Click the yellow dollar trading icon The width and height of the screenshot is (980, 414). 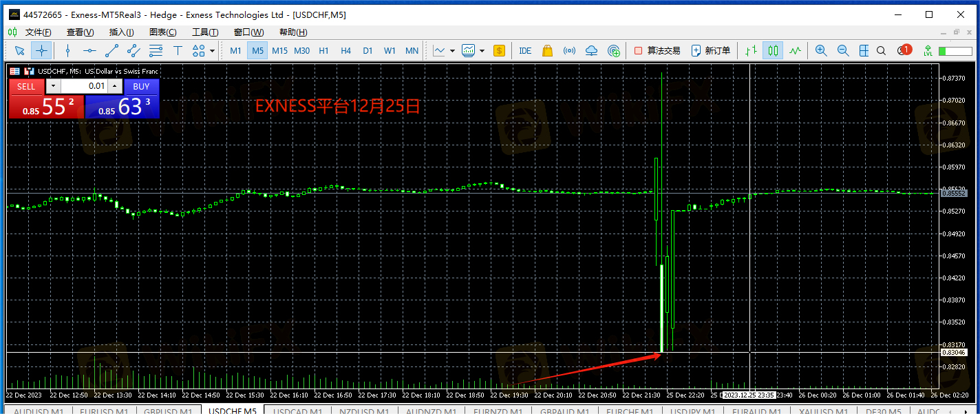pyautogui.click(x=500, y=50)
